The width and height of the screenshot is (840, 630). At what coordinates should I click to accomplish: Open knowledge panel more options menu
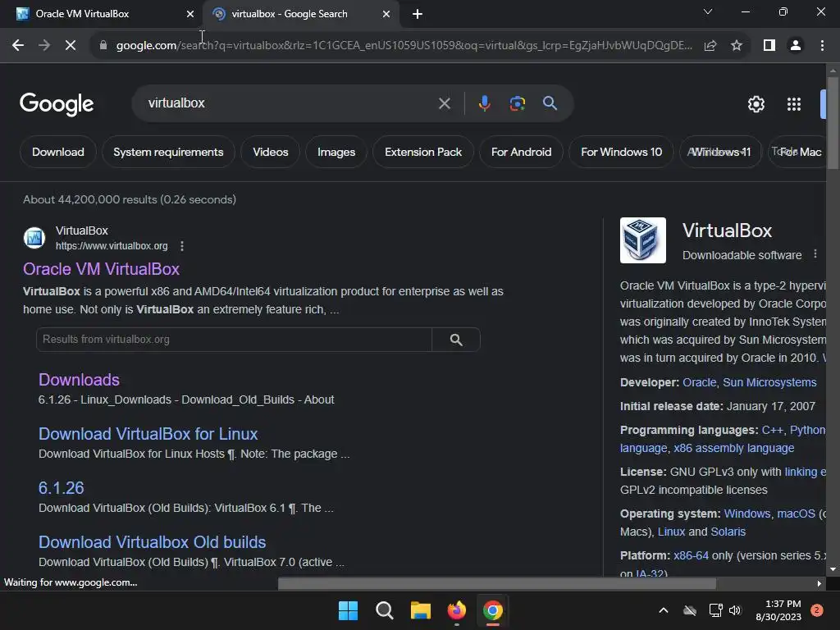click(815, 254)
